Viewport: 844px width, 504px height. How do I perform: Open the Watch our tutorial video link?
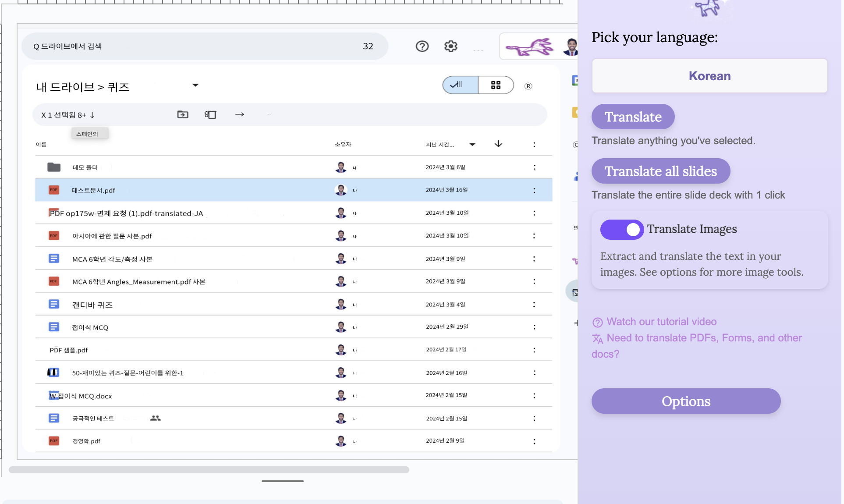click(x=661, y=322)
